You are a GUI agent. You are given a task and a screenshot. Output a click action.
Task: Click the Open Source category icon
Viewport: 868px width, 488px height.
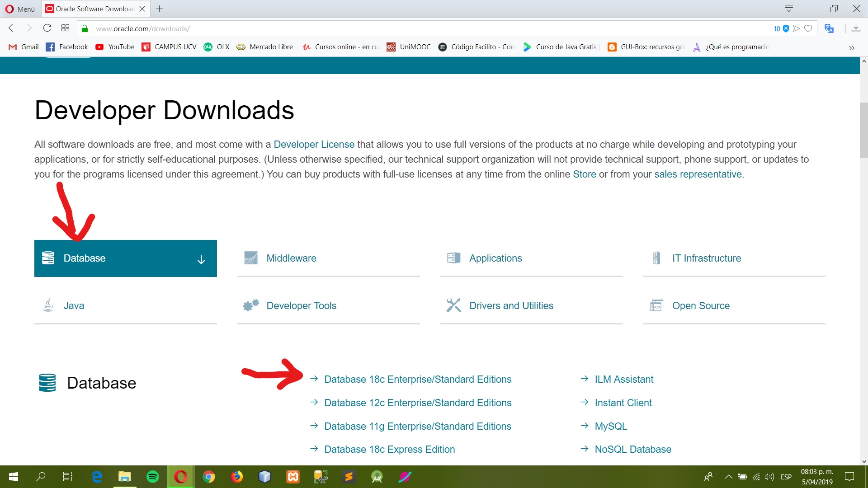pyautogui.click(x=657, y=305)
